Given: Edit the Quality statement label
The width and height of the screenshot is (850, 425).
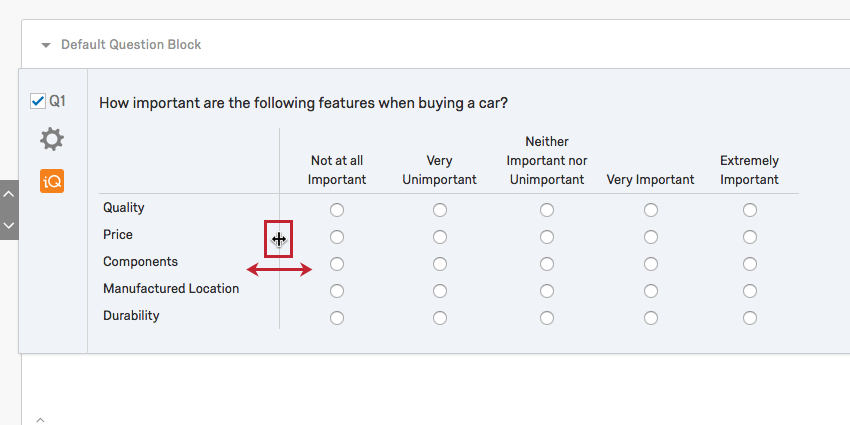Looking at the screenshot, I should click(x=124, y=208).
